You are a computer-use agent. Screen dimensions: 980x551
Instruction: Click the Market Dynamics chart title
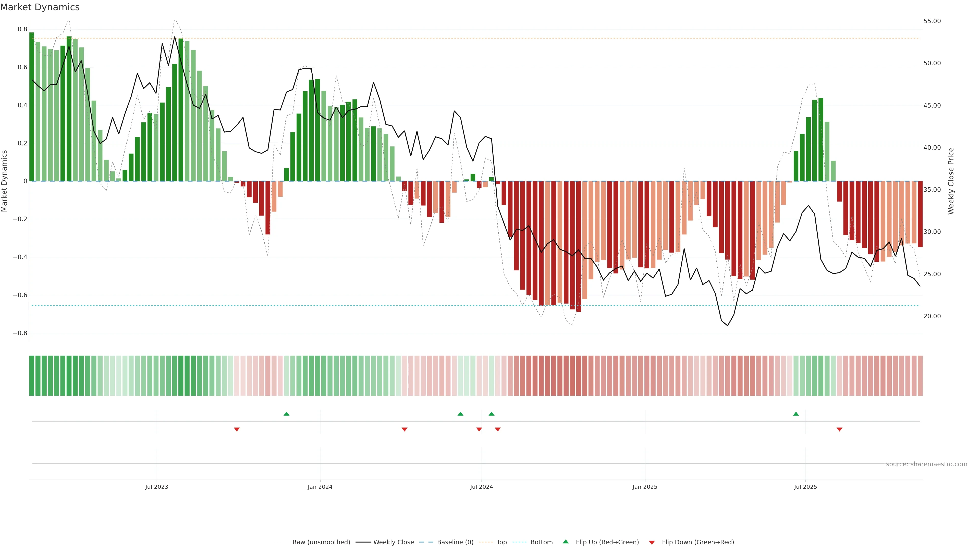40,7
